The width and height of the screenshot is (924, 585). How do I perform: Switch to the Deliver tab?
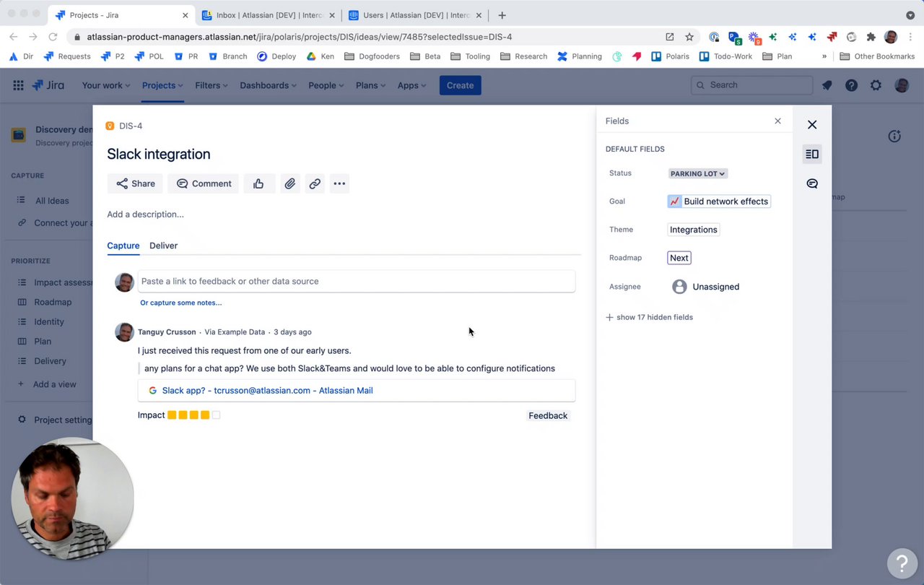click(x=163, y=246)
